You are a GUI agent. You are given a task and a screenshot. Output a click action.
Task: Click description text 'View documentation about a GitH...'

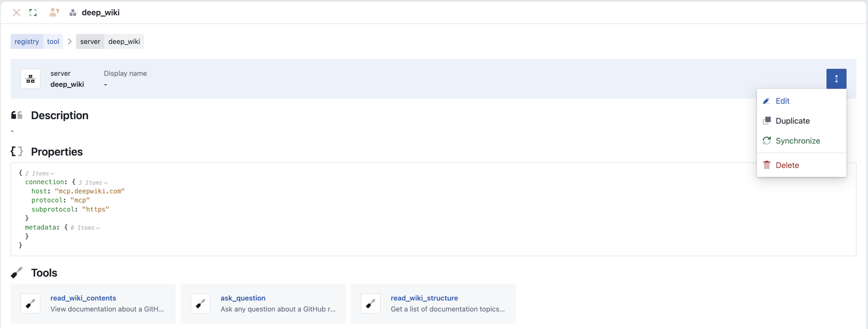[x=107, y=309]
